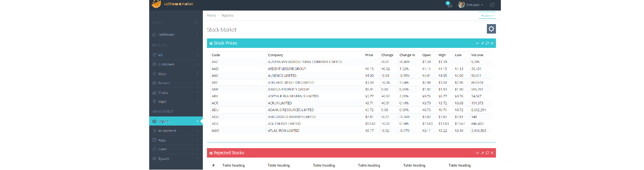
Task: Click the Reports breadcrumb link
Action: pyautogui.click(x=227, y=15)
